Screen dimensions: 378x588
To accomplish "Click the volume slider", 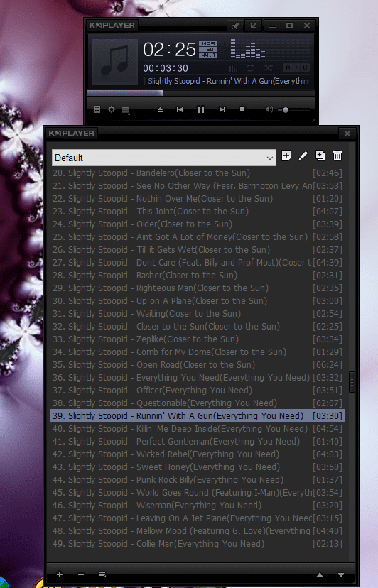I will [x=295, y=110].
